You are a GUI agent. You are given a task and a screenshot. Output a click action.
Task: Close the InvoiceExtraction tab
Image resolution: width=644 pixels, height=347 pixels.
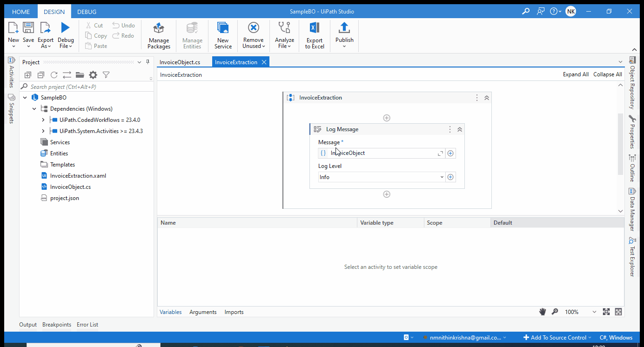264,62
